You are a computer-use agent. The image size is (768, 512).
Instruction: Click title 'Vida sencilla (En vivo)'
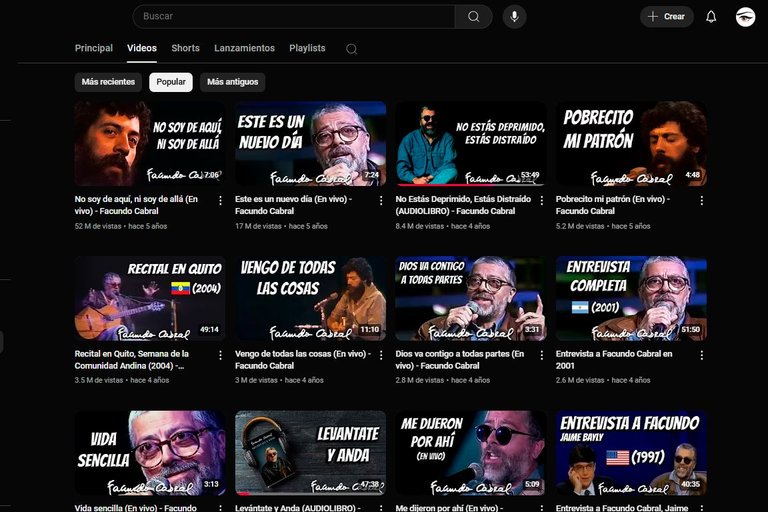[x=136, y=508]
